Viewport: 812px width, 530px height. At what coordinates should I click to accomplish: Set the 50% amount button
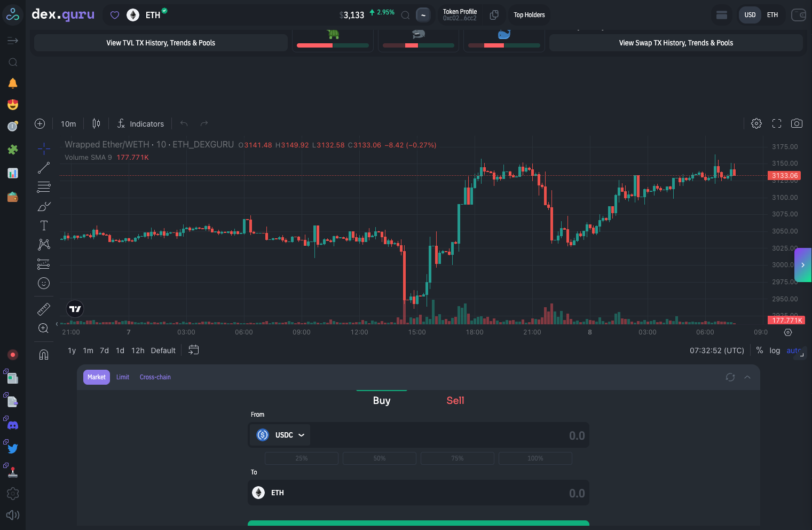pos(380,458)
